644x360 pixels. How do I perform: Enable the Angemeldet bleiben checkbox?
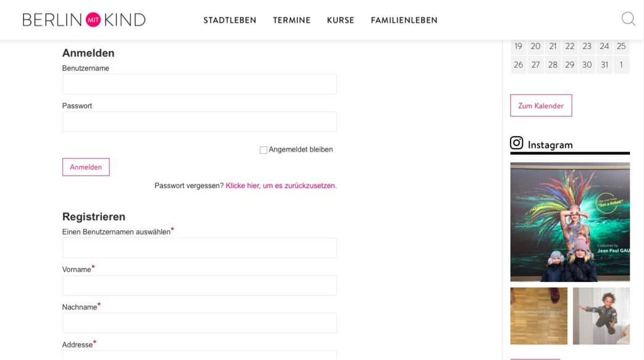pyautogui.click(x=263, y=150)
